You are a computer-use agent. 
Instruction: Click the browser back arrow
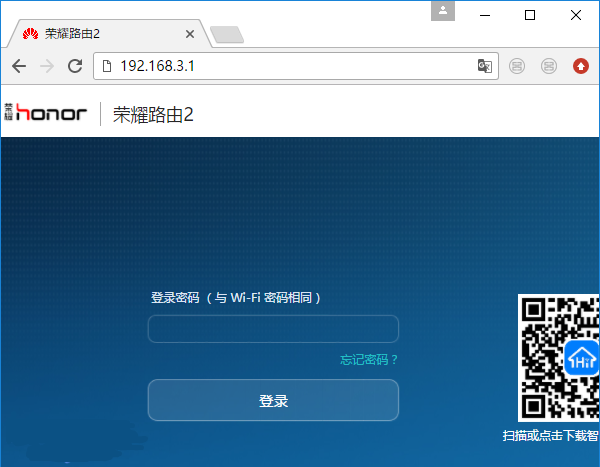pos(19,66)
